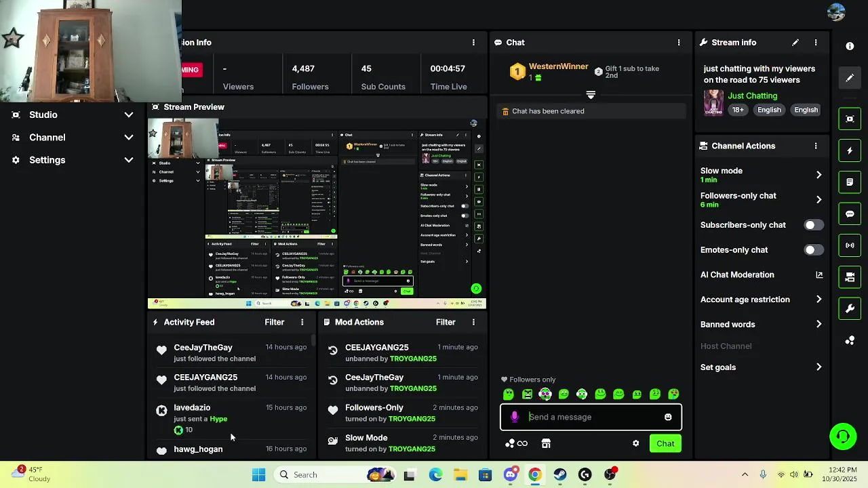868x488 pixels.
Task: Click the green Chat send button
Action: point(665,443)
